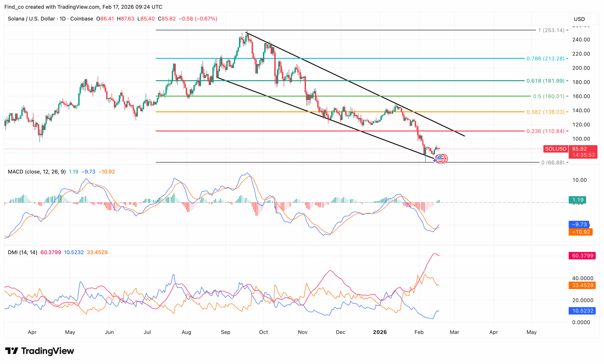Click the MACD histogram value 1.19 tag
This screenshot has width=604, height=364.
tap(577, 200)
